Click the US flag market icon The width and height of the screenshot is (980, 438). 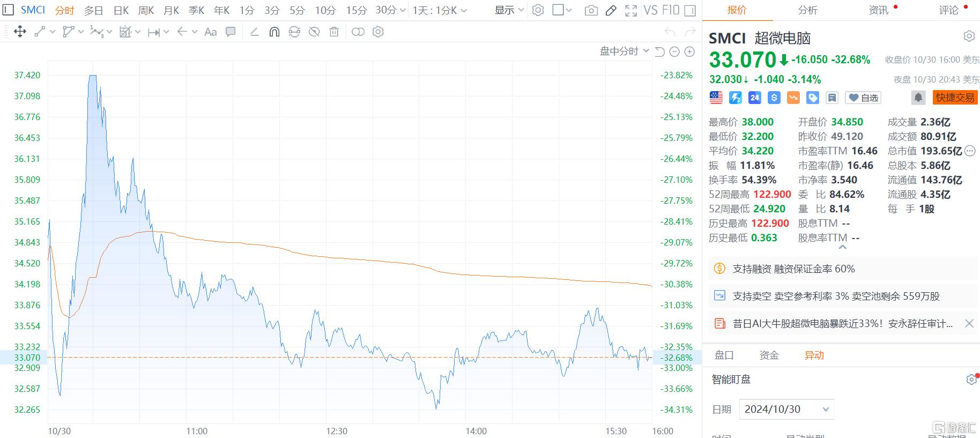[x=716, y=98]
